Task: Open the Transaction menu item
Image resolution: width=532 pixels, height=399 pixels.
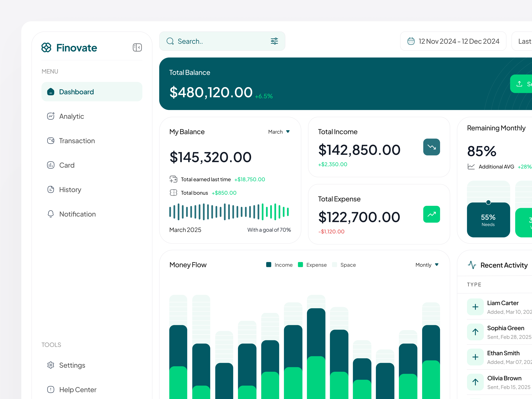Action: pyautogui.click(x=92, y=141)
